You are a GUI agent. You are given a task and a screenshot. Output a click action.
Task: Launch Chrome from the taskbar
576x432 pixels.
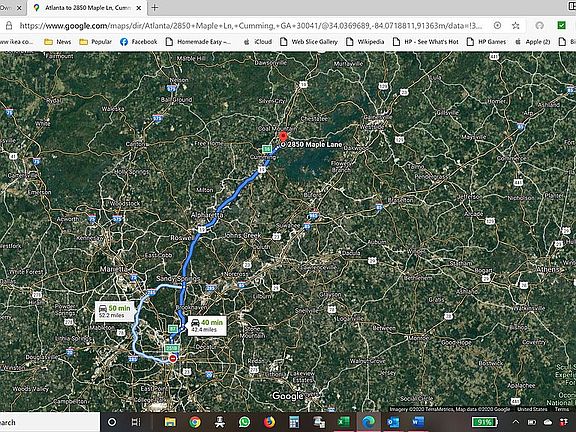195,422
